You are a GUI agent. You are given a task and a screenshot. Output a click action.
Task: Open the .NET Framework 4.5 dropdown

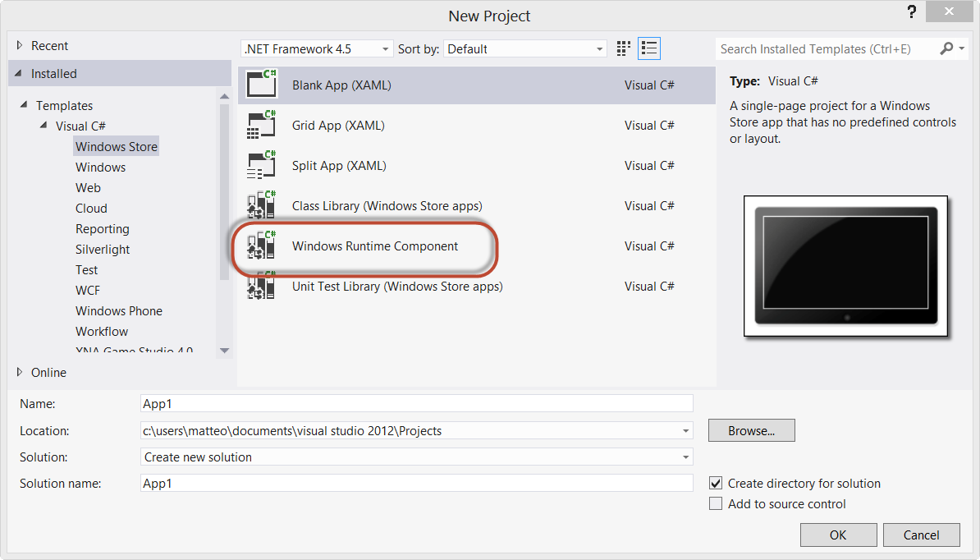pyautogui.click(x=317, y=48)
